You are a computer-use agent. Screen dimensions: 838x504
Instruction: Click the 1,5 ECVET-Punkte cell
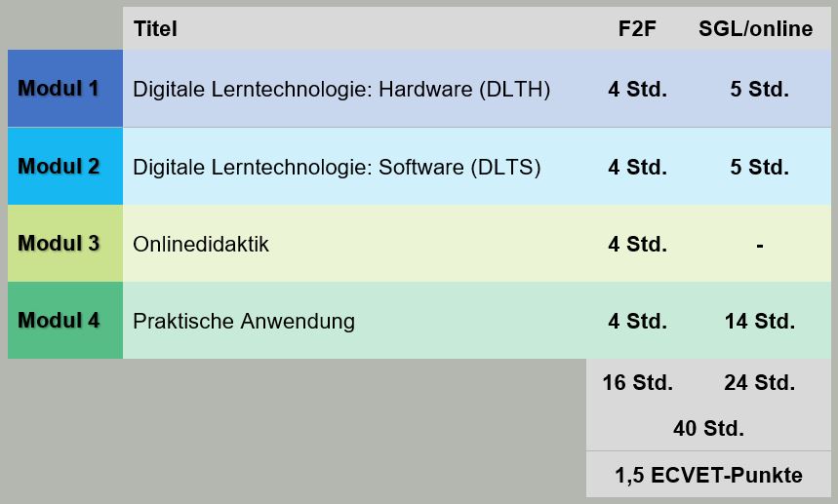[x=708, y=475]
